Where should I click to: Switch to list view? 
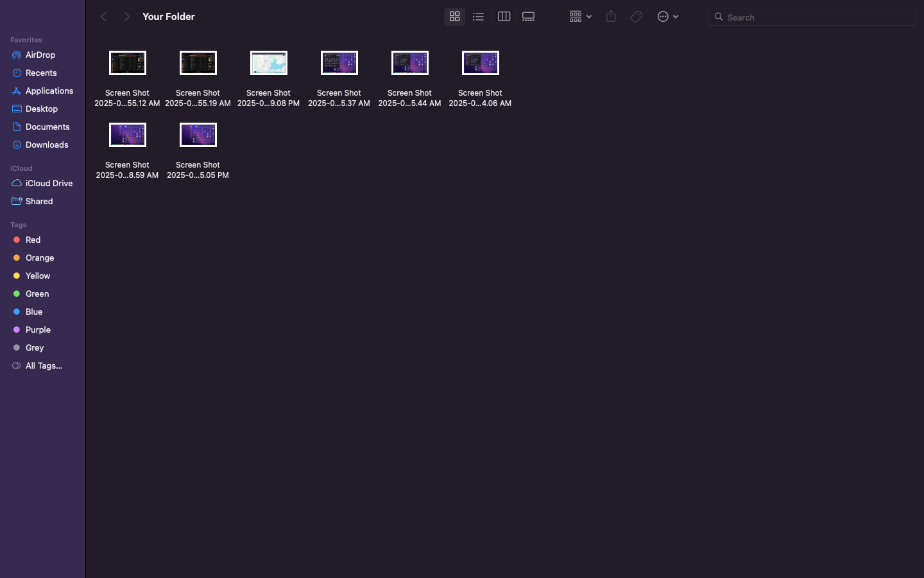(478, 17)
